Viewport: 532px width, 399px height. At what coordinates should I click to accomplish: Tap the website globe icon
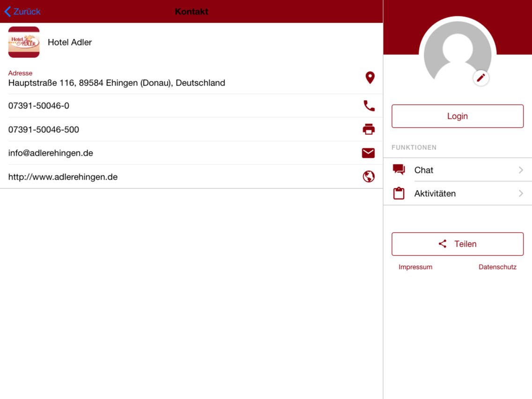tap(369, 177)
